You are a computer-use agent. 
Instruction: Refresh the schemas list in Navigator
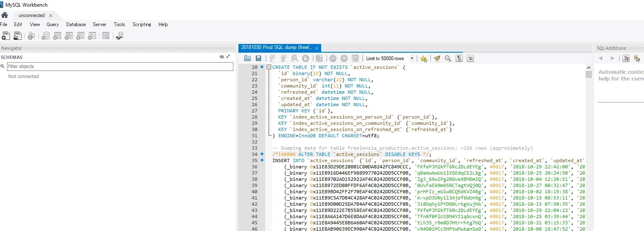pyautogui.click(x=222, y=57)
